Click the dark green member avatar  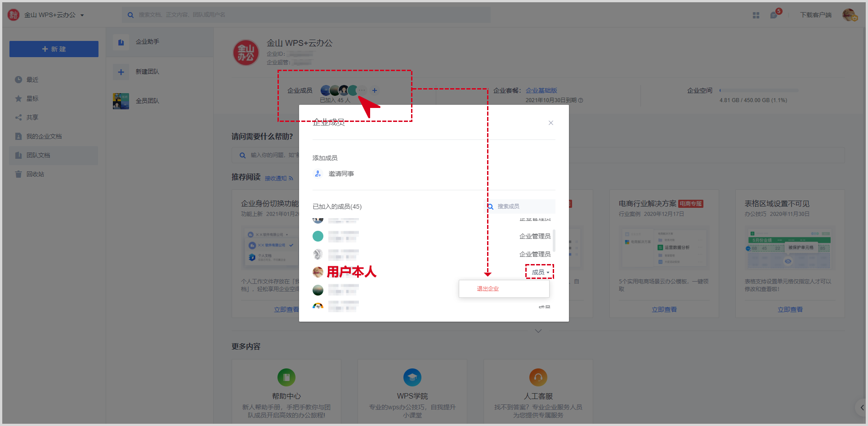pyautogui.click(x=318, y=290)
